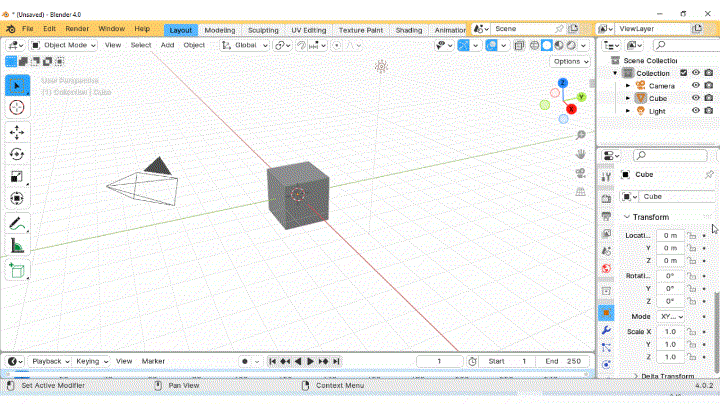
Task: Click outliner search field
Action: coord(685,45)
